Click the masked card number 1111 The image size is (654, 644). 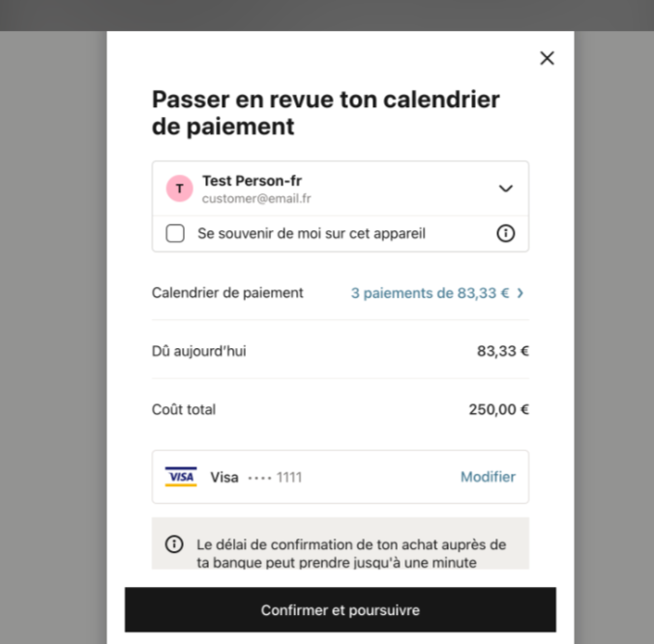point(289,477)
